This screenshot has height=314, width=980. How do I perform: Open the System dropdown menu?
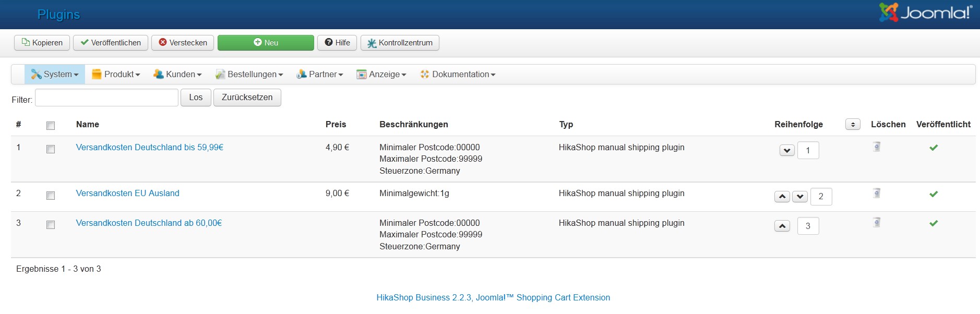(x=55, y=75)
